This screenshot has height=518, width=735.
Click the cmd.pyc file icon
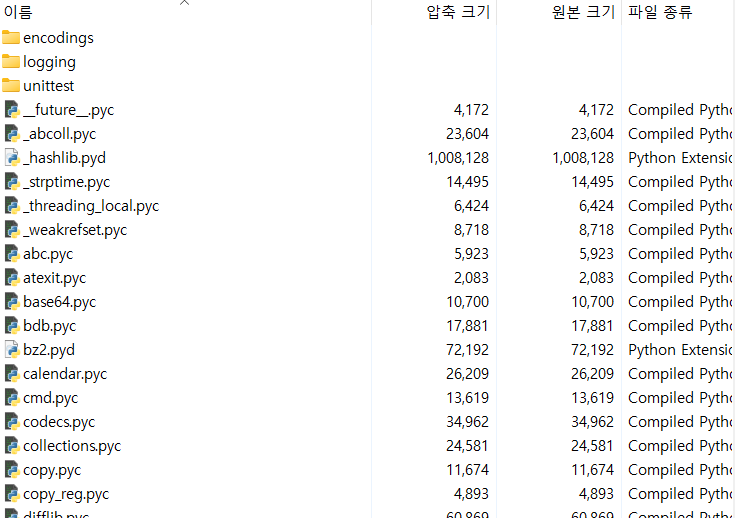(12, 398)
